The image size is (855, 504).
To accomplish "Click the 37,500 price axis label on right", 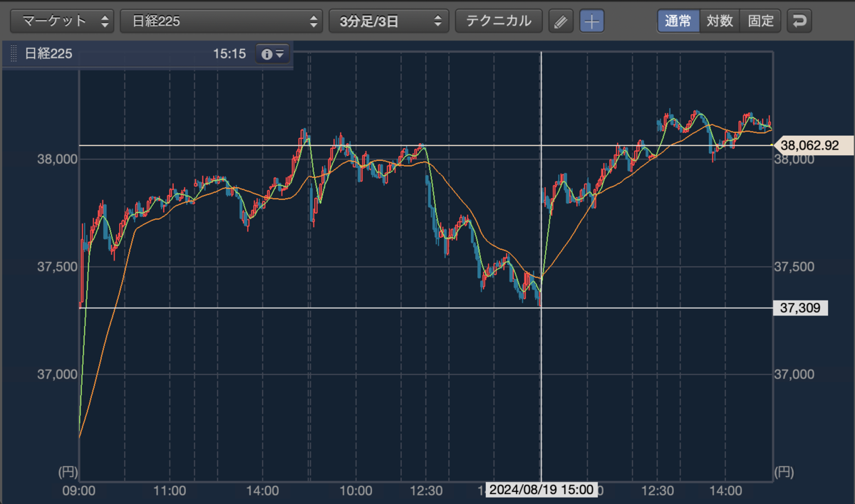I will (793, 266).
